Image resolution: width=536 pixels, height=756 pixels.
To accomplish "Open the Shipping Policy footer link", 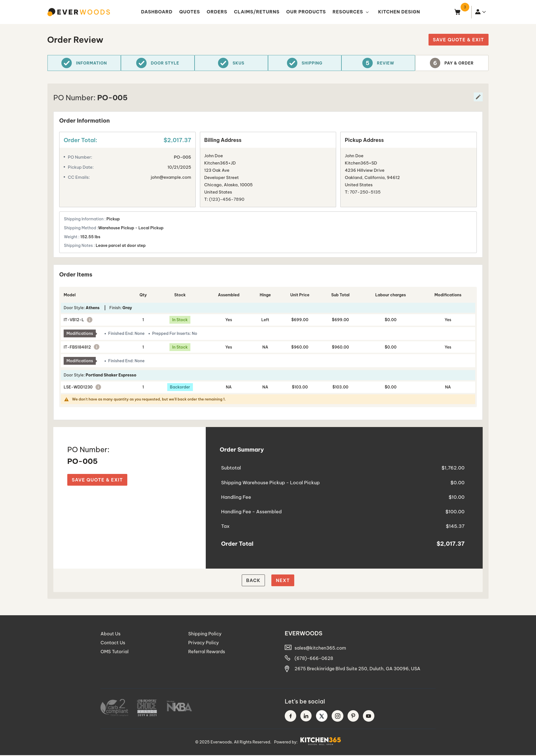I will point(205,633).
